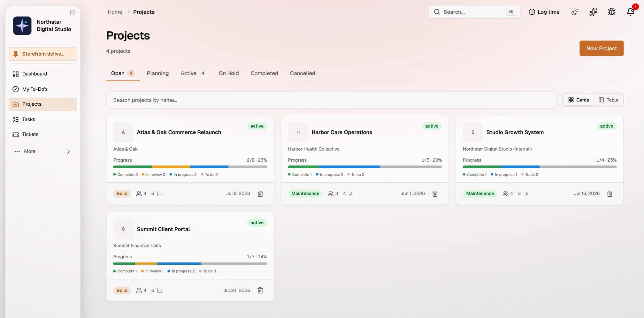Open the pinned Storefront delivery item
Screen dimensions: 644x318
click(x=43, y=54)
